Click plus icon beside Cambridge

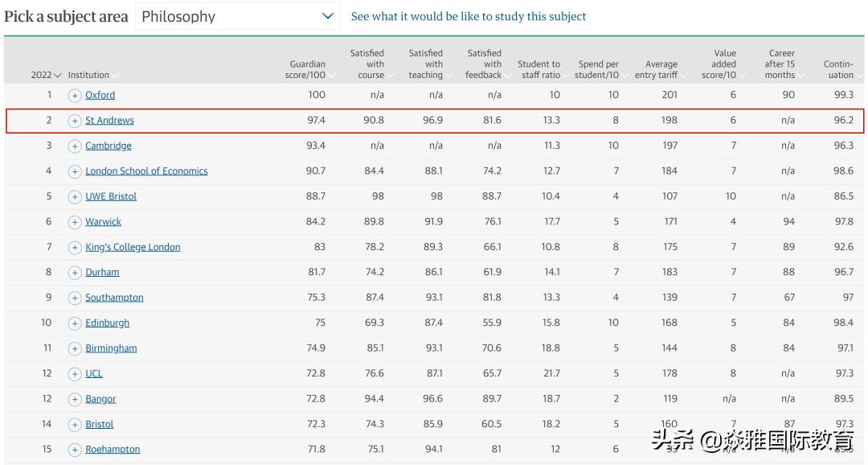coord(75,146)
